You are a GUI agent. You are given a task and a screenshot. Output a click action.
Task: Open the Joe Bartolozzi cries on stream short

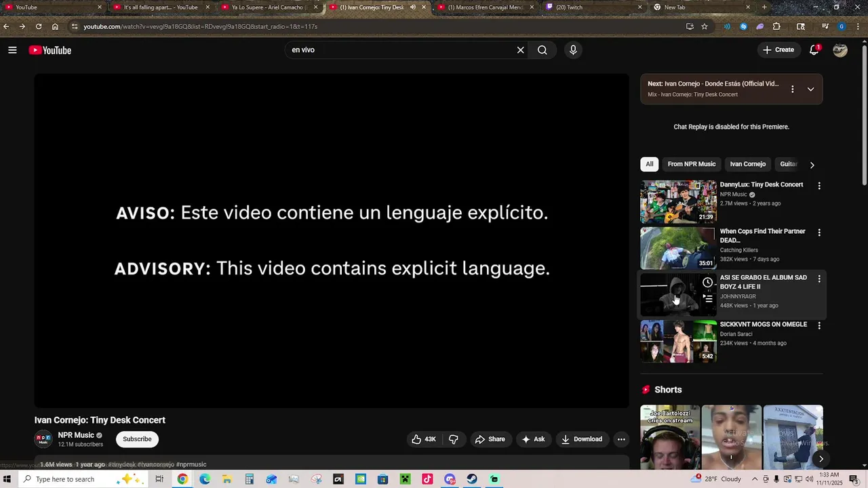click(x=670, y=438)
